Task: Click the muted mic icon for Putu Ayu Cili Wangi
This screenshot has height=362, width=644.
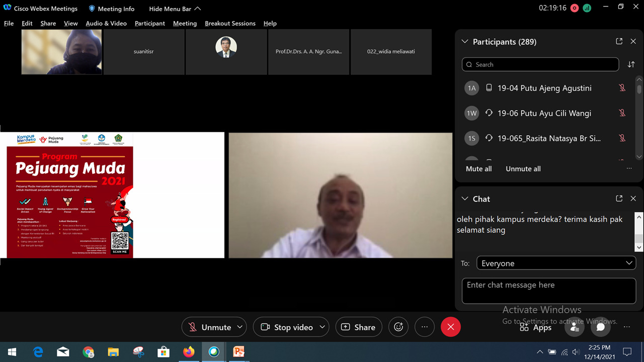Action: coord(622,113)
